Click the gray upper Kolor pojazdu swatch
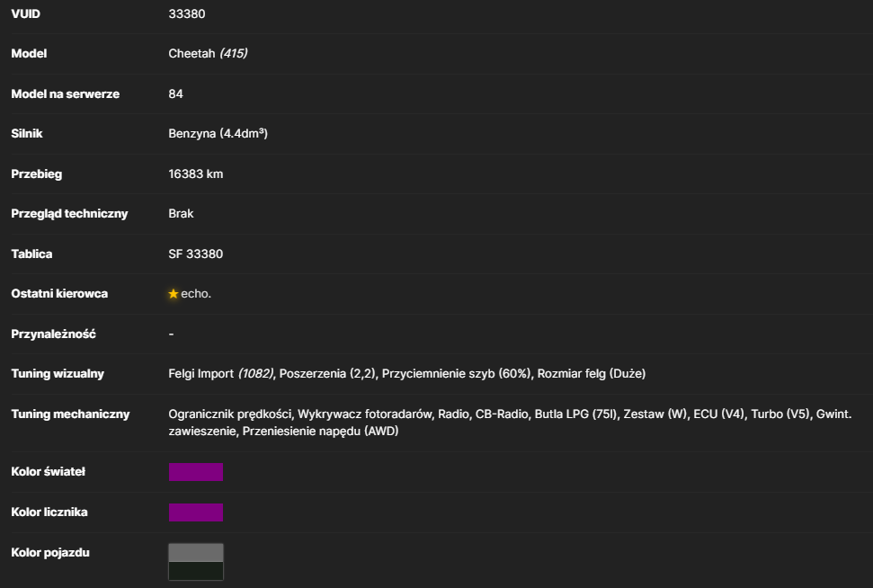The height and width of the screenshot is (588, 873). tap(196, 553)
